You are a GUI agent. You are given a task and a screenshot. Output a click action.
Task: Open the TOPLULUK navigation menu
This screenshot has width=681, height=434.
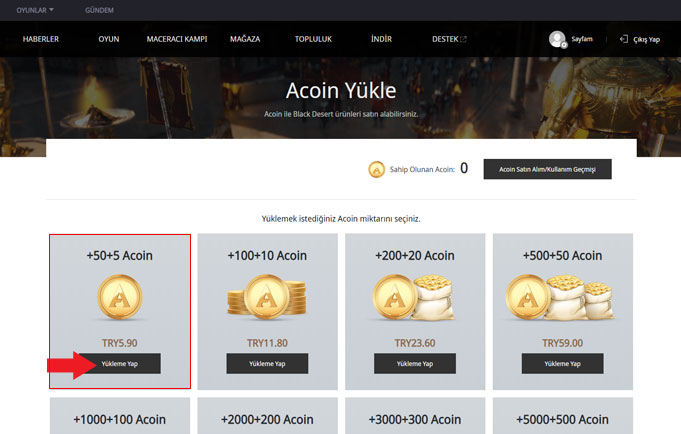pos(313,39)
